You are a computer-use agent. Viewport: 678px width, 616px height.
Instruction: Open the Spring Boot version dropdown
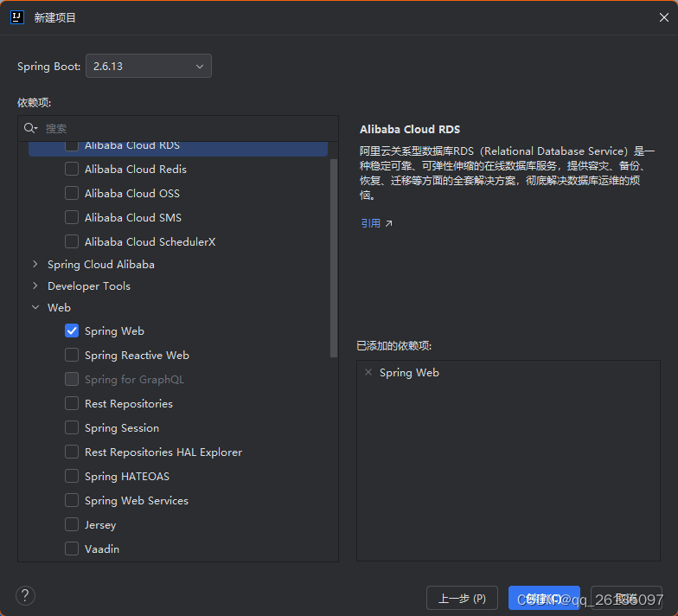coord(149,66)
